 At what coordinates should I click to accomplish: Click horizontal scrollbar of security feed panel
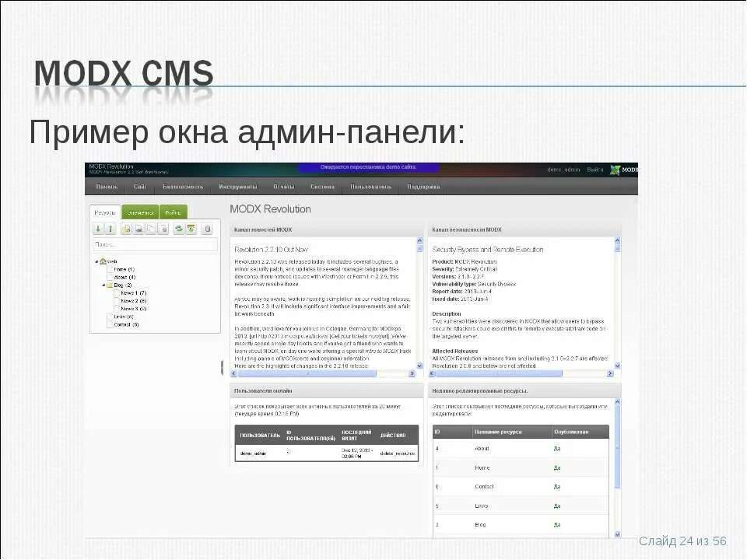(500, 374)
